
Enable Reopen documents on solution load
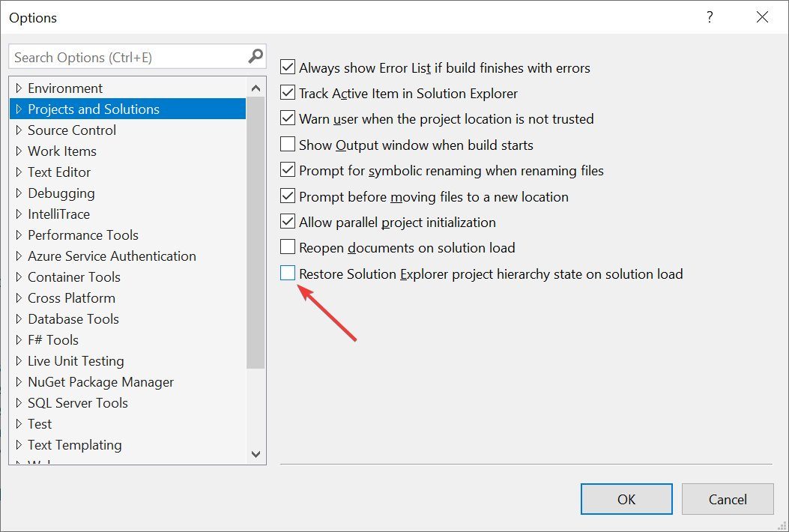[x=288, y=247]
